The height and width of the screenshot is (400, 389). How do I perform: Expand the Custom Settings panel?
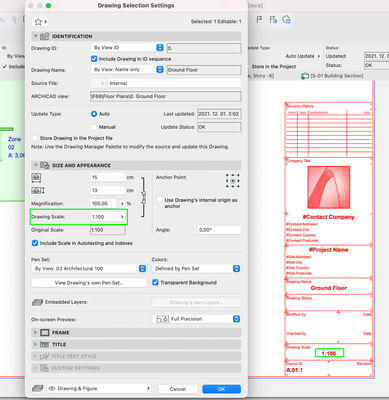(35, 368)
